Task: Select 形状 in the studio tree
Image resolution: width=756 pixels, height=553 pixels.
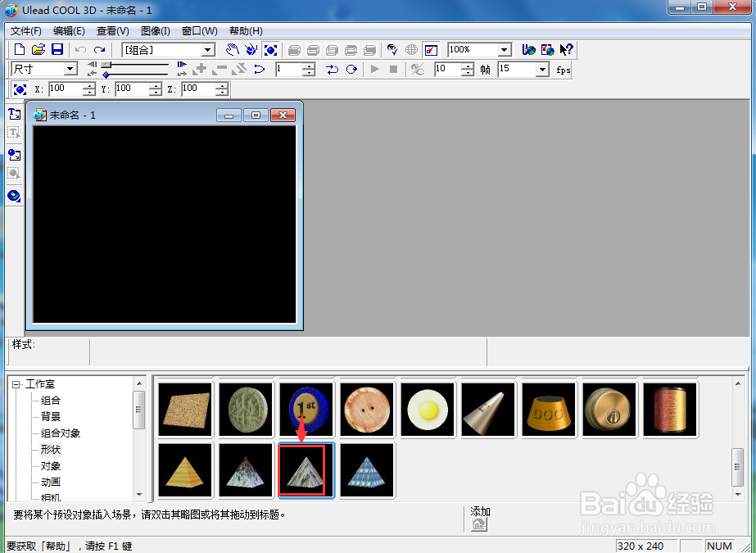Action: tap(51, 449)
